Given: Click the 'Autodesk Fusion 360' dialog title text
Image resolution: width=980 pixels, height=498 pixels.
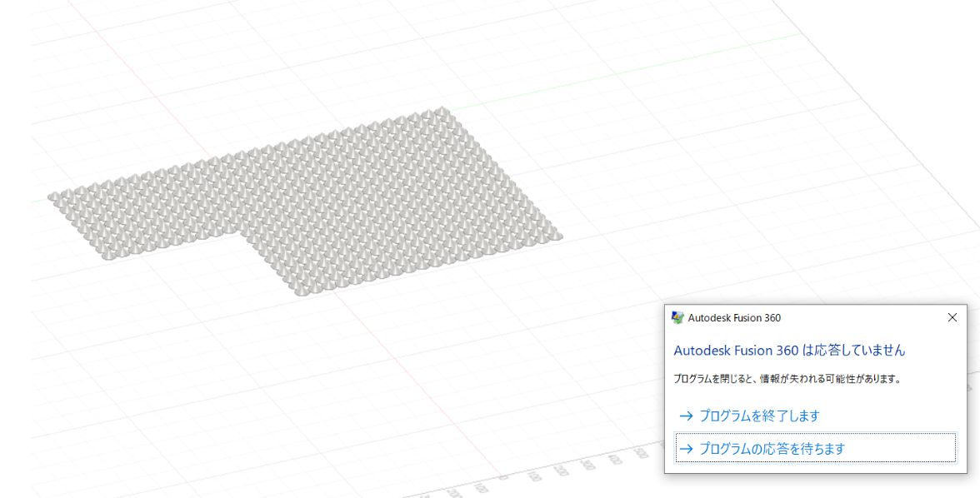Looking at the screenshot, I should 733,317.
